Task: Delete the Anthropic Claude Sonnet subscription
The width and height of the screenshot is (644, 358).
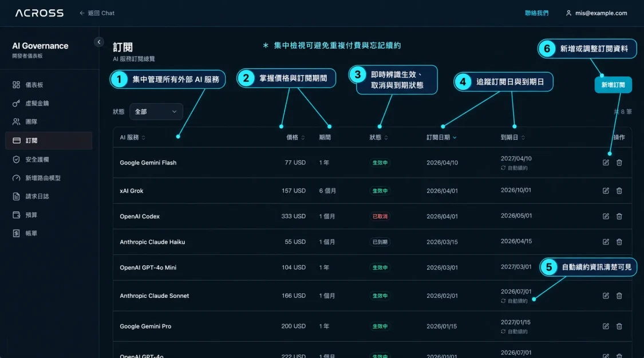Action: [x=619, y=296]
